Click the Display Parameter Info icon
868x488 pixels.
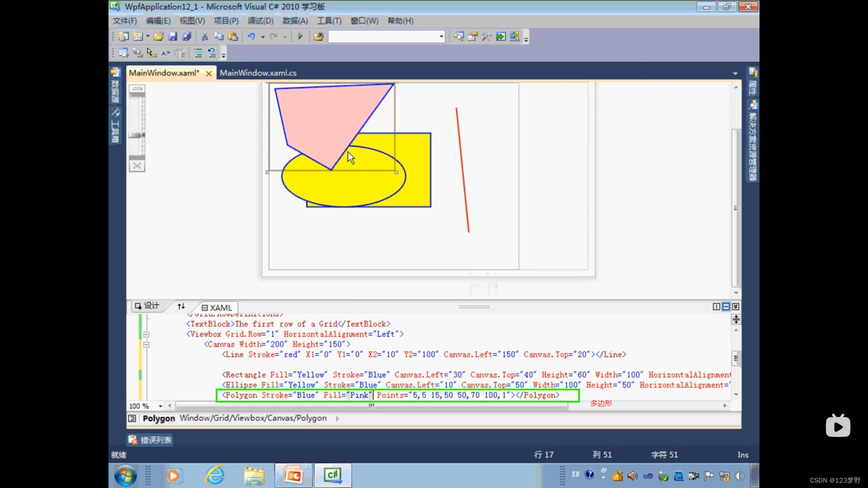tap(137, 53)
